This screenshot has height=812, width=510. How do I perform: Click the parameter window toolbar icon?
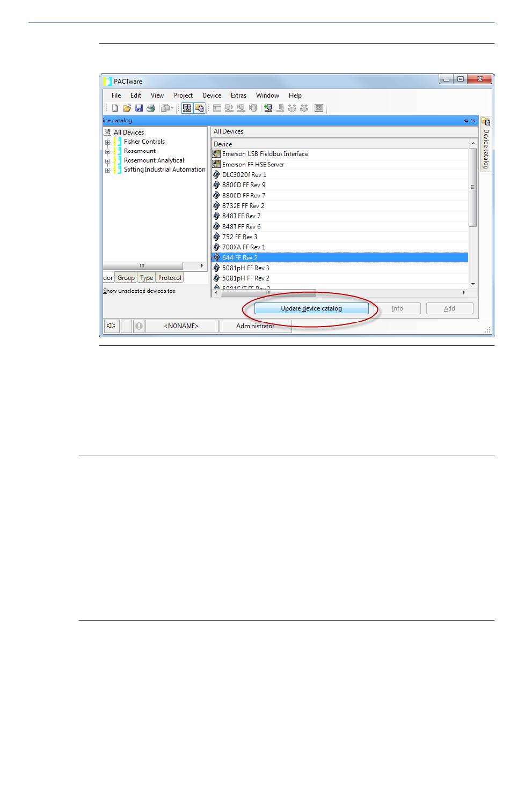[x=217, y=108]
